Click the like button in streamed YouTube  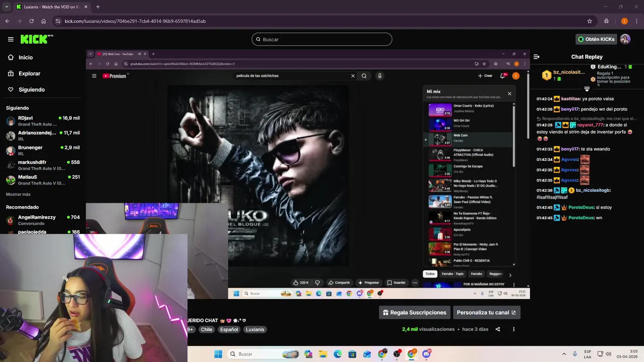pyautogui.click(x=301, y=283)
